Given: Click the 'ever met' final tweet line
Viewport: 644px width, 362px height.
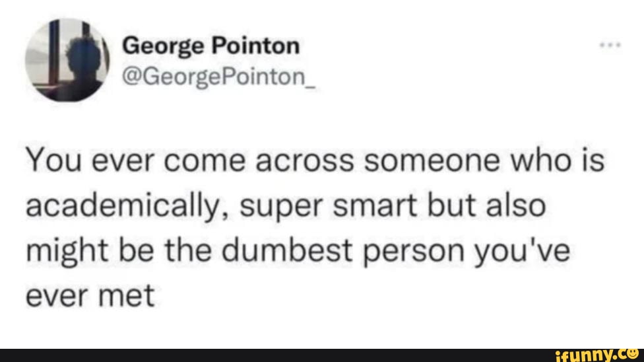Looking at the screenshot, I should (x=90, y=295).
